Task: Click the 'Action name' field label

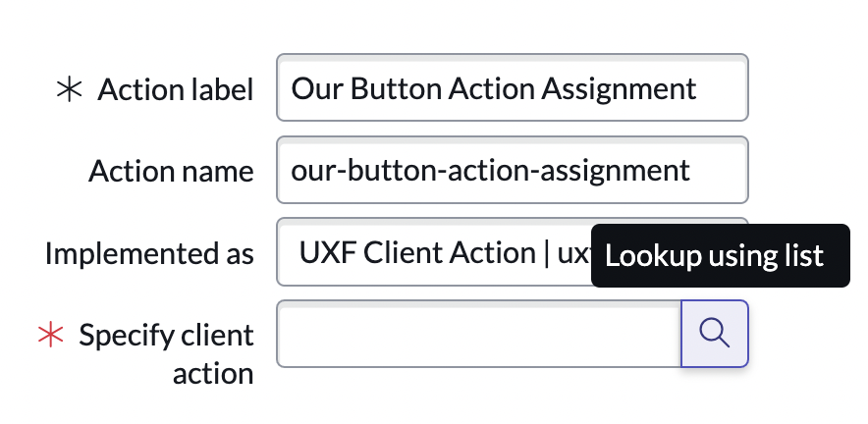Action: (x=171, y=172)
